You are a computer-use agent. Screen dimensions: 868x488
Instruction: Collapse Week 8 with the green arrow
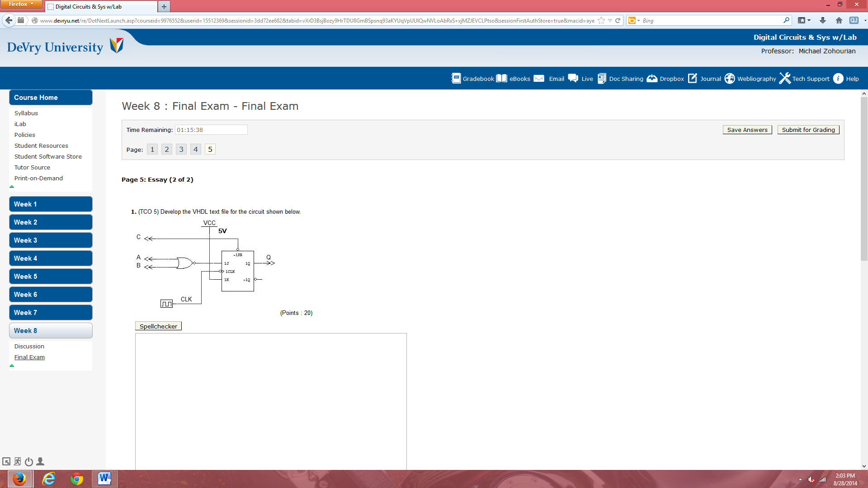point(12,366)
